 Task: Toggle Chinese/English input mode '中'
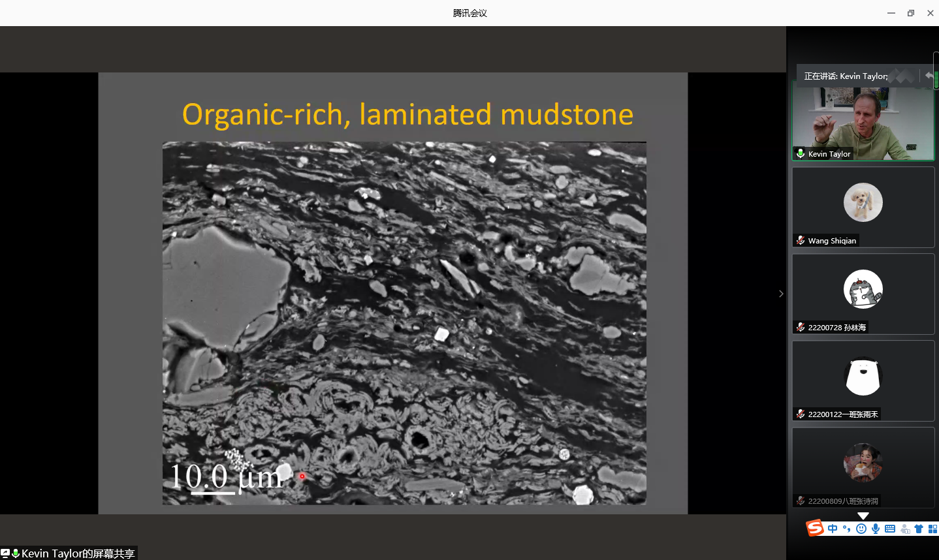click(833, 529)
